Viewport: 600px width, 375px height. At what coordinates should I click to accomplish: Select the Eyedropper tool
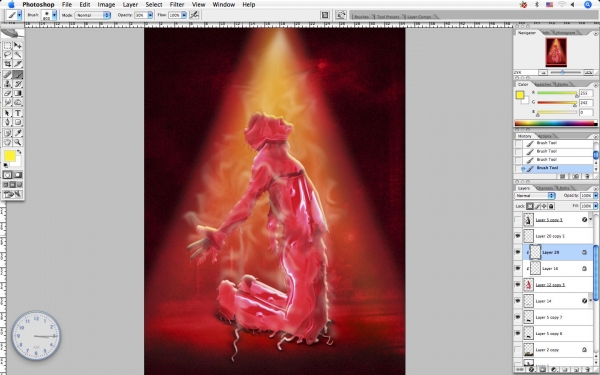coord(18,133)
